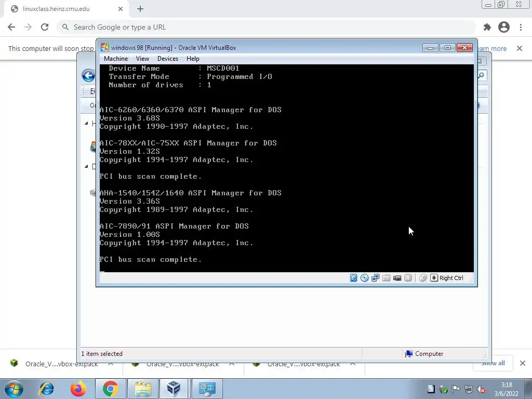Click the 'Version 3.68S' line in VM console

tap(129, 118)
